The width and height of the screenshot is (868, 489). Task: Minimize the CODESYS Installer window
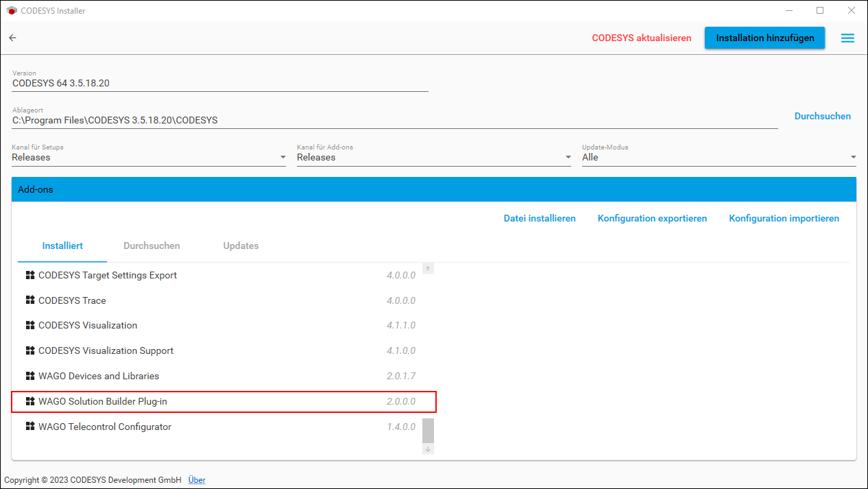point(788,10)
